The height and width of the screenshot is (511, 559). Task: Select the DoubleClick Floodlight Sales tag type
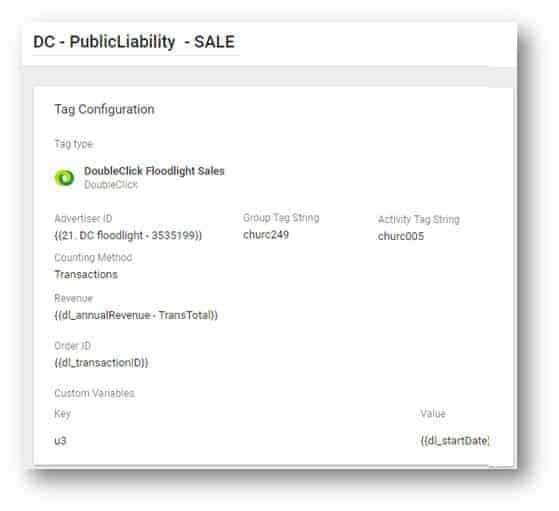(x=154, y=171)
